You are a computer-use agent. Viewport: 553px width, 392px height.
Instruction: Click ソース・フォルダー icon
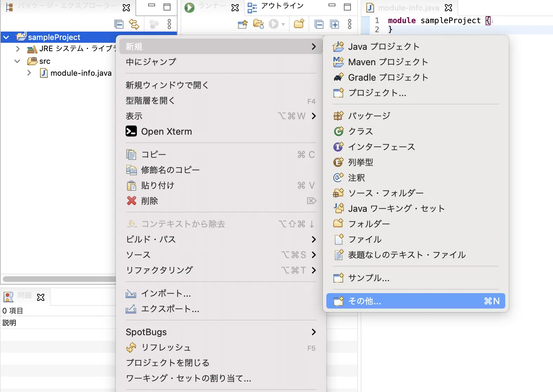[338, 193]
